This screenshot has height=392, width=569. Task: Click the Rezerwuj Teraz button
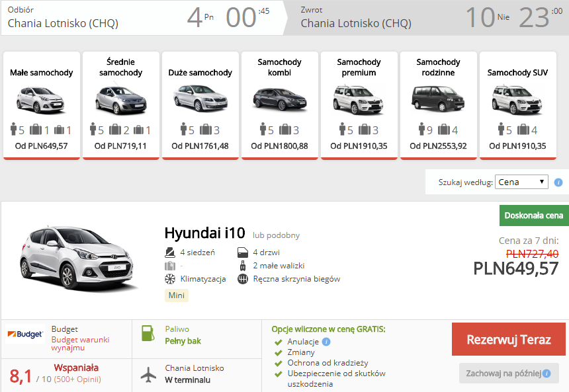pos(508,339)
